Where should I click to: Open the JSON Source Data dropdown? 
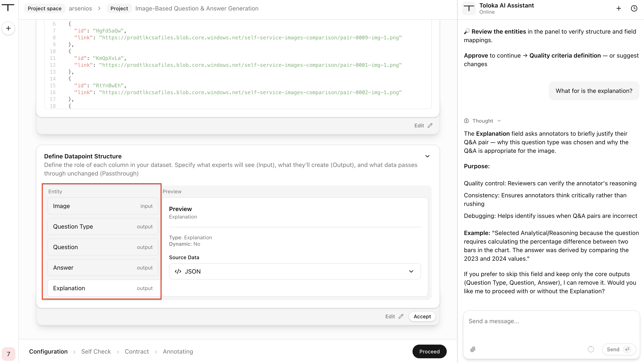(295, 271)
